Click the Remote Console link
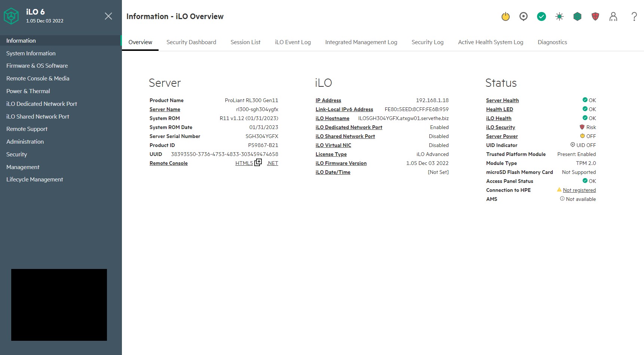Screen dimensions: 644x355 (x=169, y=163)
